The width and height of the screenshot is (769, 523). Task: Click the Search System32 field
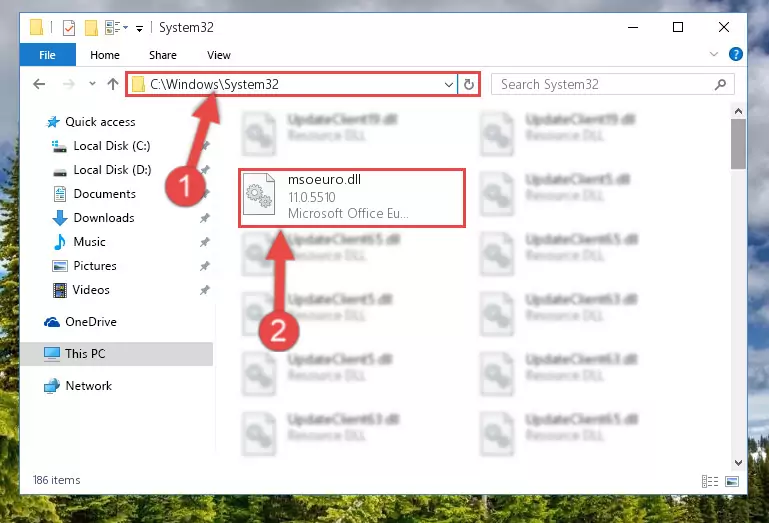(x=612, y=84)
